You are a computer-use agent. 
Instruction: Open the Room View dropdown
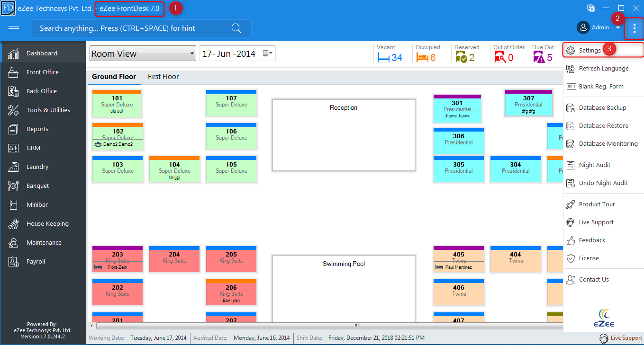point(143,53)
